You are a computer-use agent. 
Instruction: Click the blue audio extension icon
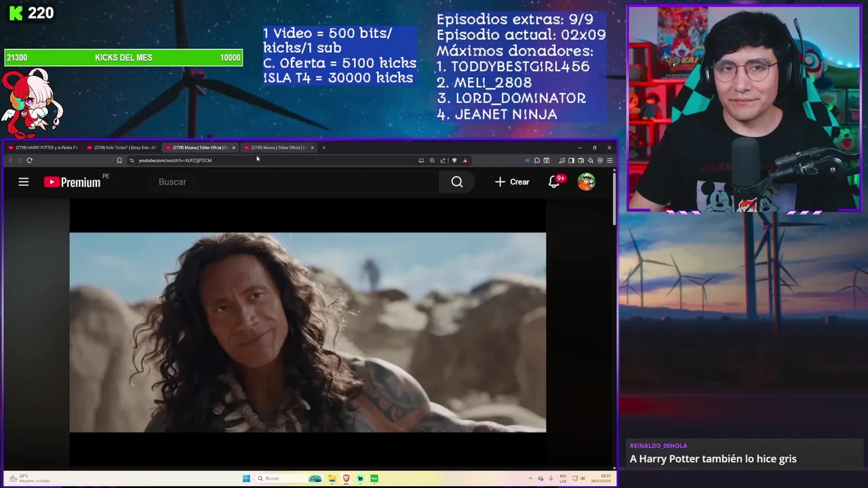coord(527,161)
